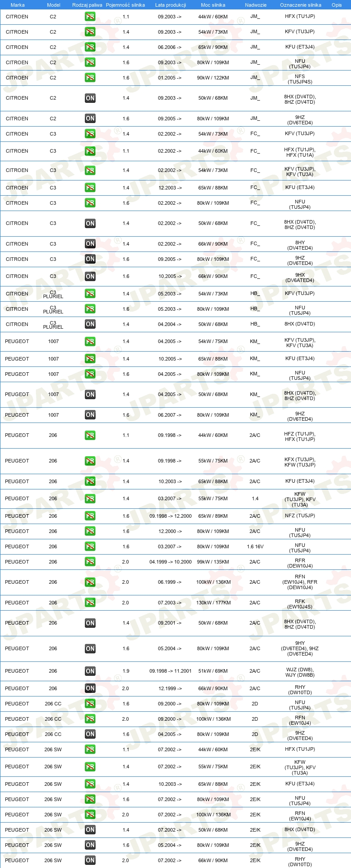Screen dimensions: 351x868
Task: Click the petrol icon in Peugeot 1007 10.2005 row
Action: point(90,359)
